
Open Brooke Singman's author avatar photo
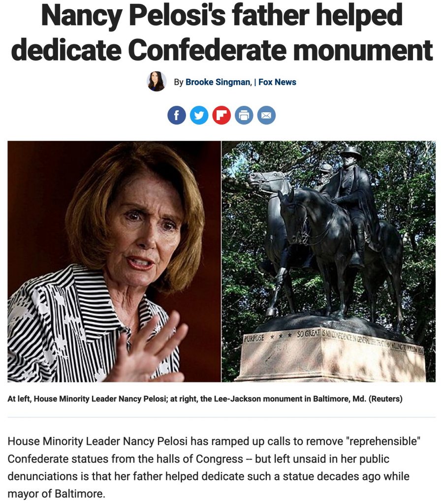coord(157,81)
